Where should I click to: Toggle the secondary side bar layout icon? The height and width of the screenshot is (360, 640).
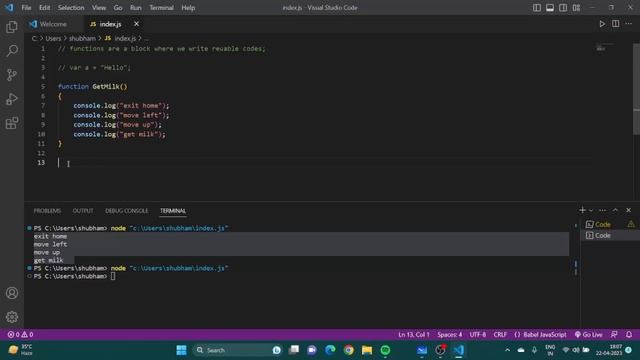coord(563,8)
